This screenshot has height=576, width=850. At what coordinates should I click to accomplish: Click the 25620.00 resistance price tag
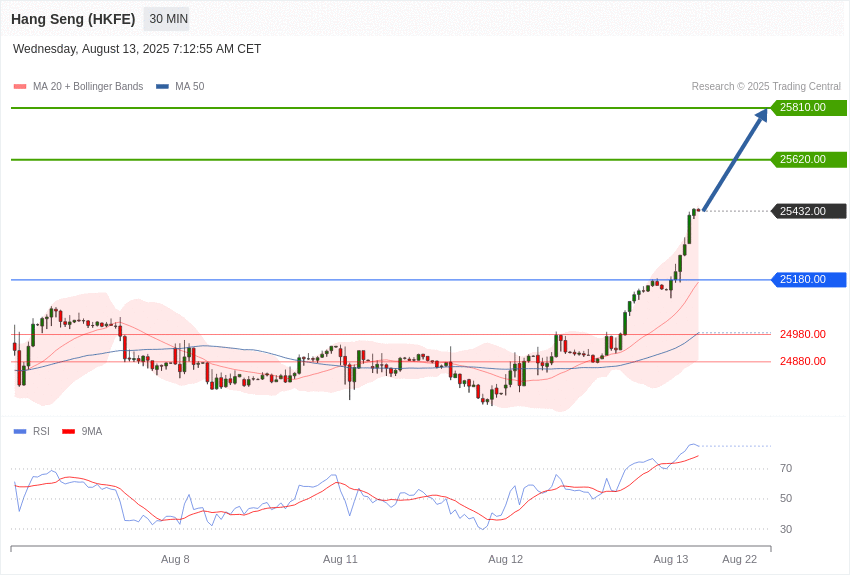tap(809, 159)
